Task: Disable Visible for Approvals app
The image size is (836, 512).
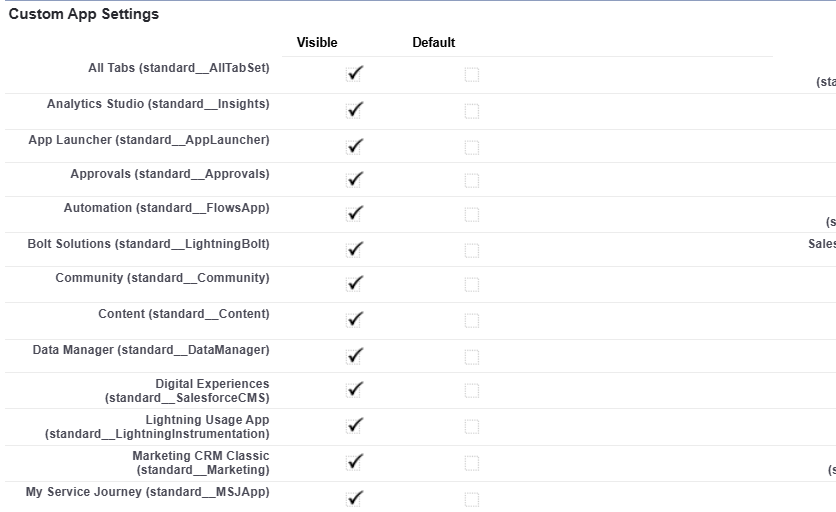Action: (353, 181)
